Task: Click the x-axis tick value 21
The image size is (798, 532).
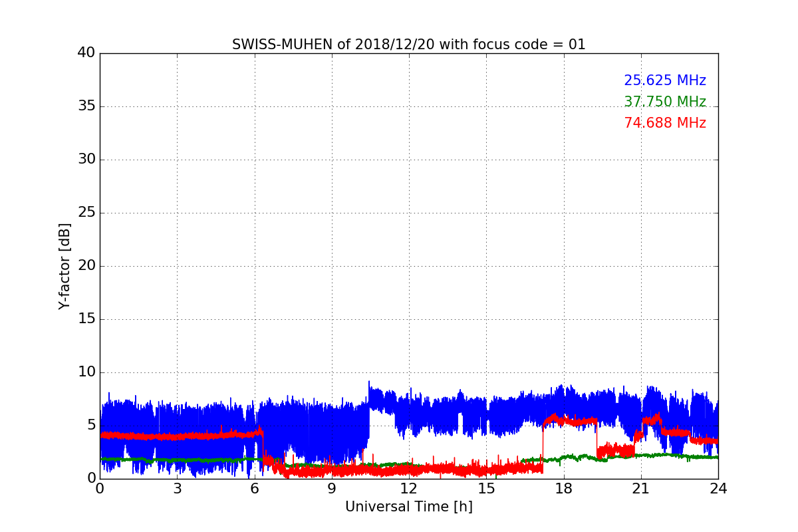Action: [x=641, y=489]
